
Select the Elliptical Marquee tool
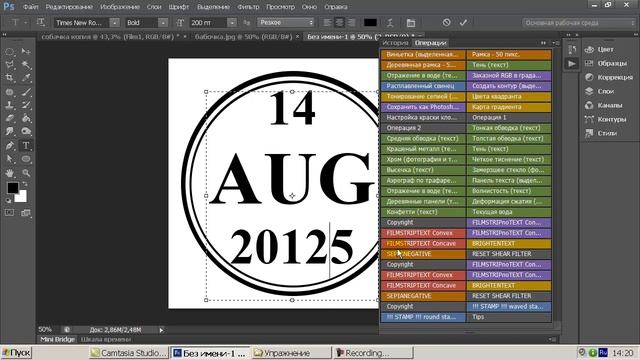click(9, 52)
